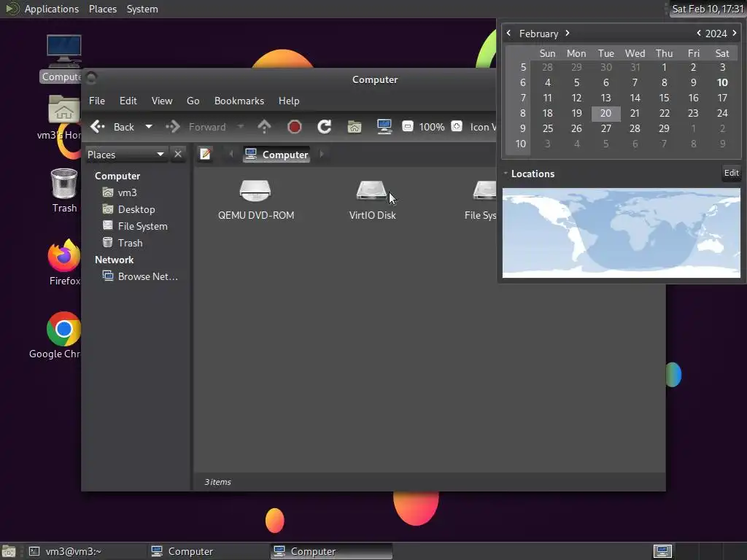
Task: Open the View menu
Action: [x=162, y=101]
